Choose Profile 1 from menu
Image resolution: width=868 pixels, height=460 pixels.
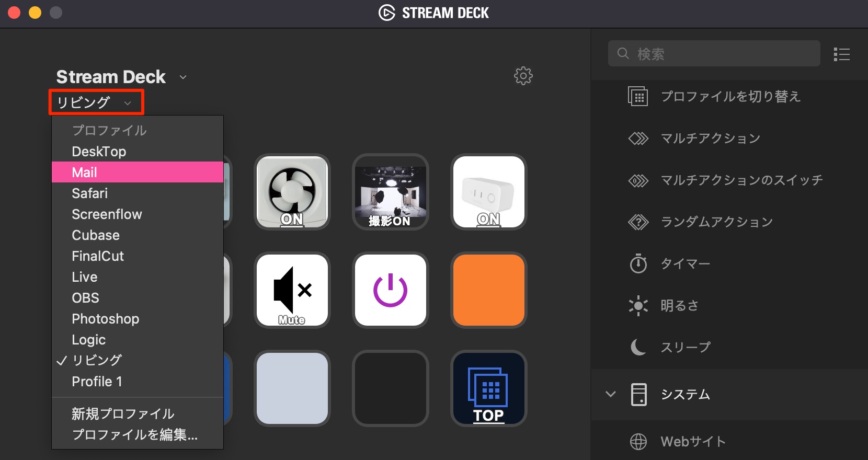pos(138,382)
